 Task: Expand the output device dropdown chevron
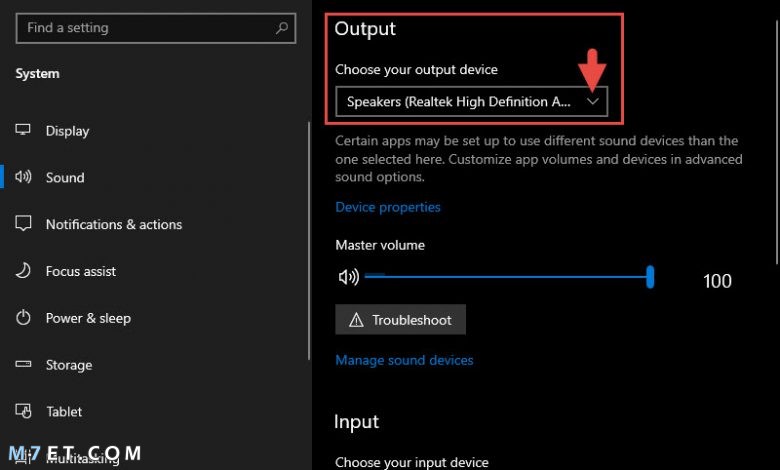point(592,101)
